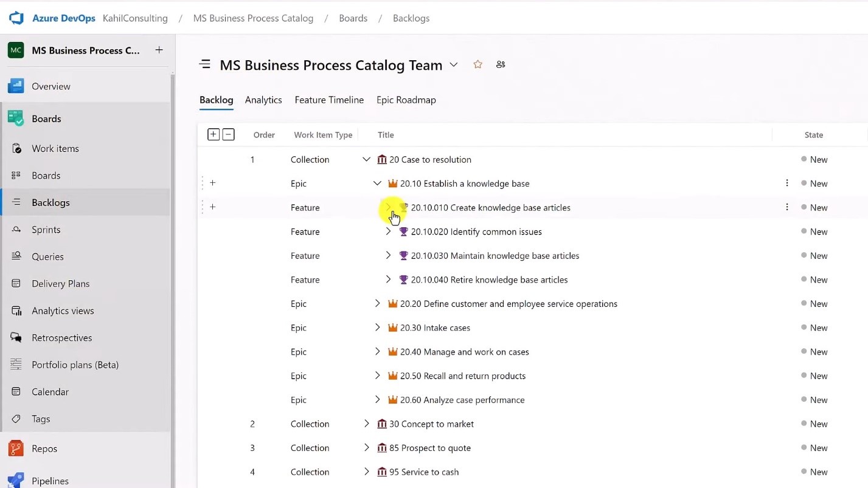Open the Calendar icon

point(16,391)
